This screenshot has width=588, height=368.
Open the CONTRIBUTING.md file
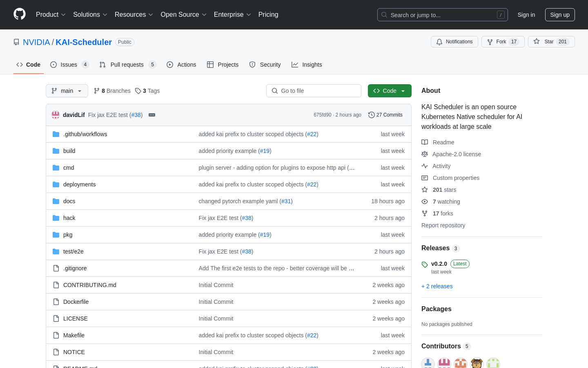pos(90,285)
